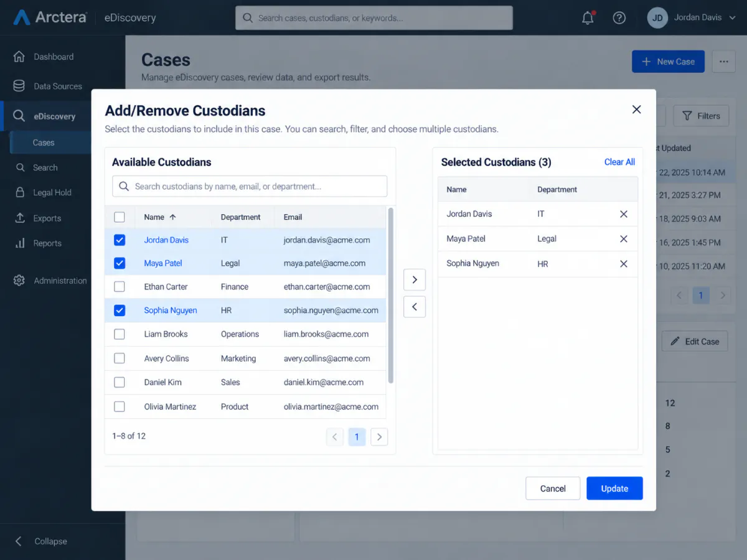Collapse the sidebar

[x=41, y=541]
